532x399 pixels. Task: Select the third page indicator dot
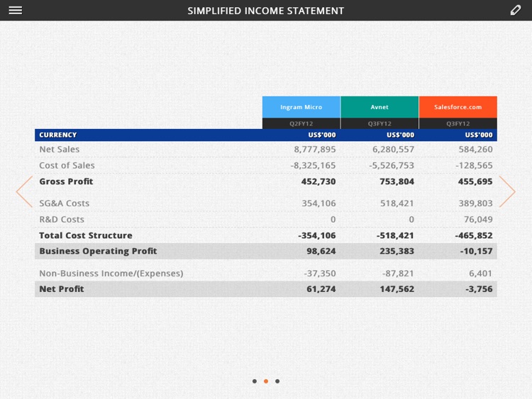pyautogui.click(x=277, y=381)
